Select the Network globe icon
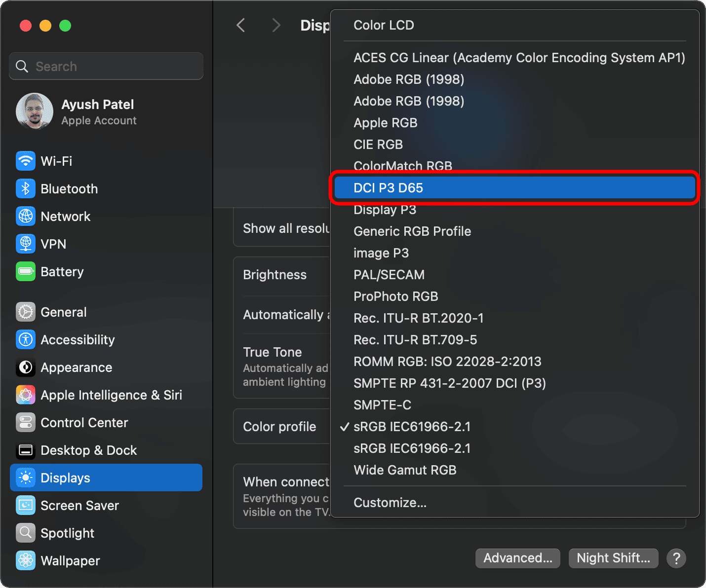706x588 pixels. tap(26, 216)
